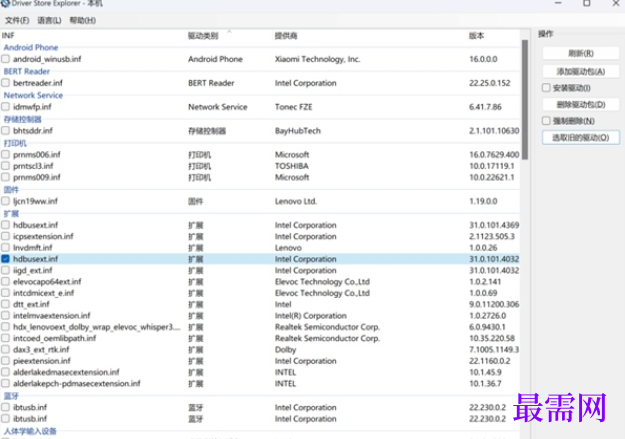Check the idmwfp.inf checkbox

point(6,107)
